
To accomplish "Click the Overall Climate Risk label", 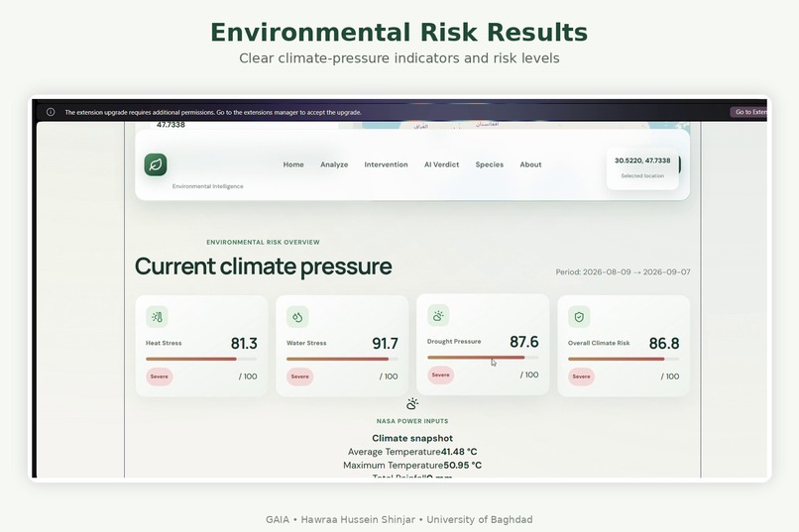I will tap(599, 343).
